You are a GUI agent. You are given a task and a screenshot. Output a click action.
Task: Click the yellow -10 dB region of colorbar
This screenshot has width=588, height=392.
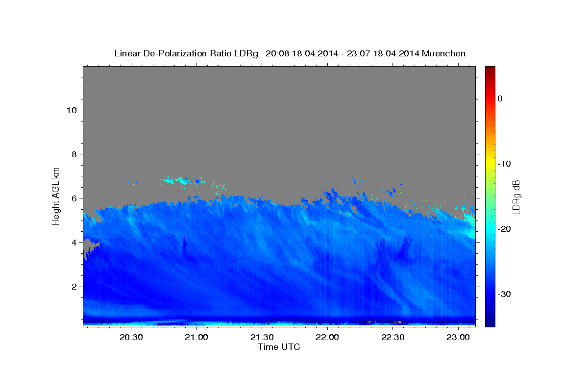tap(490, 164)
